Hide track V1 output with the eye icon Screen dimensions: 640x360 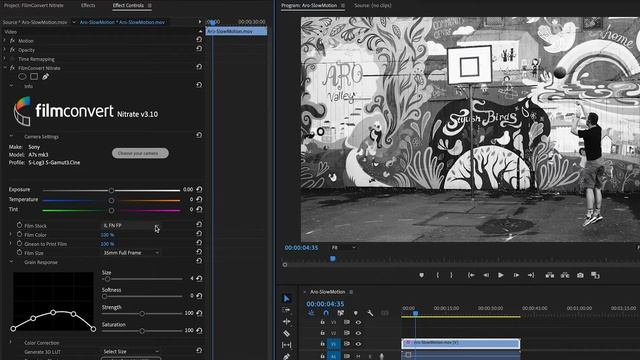358,344
